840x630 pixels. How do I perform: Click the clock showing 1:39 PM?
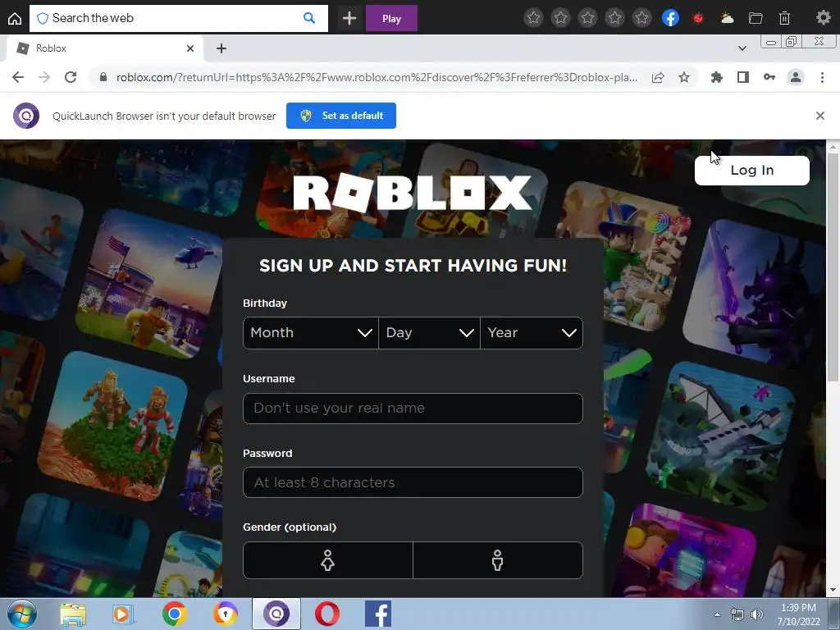click(x=798, y=608)
